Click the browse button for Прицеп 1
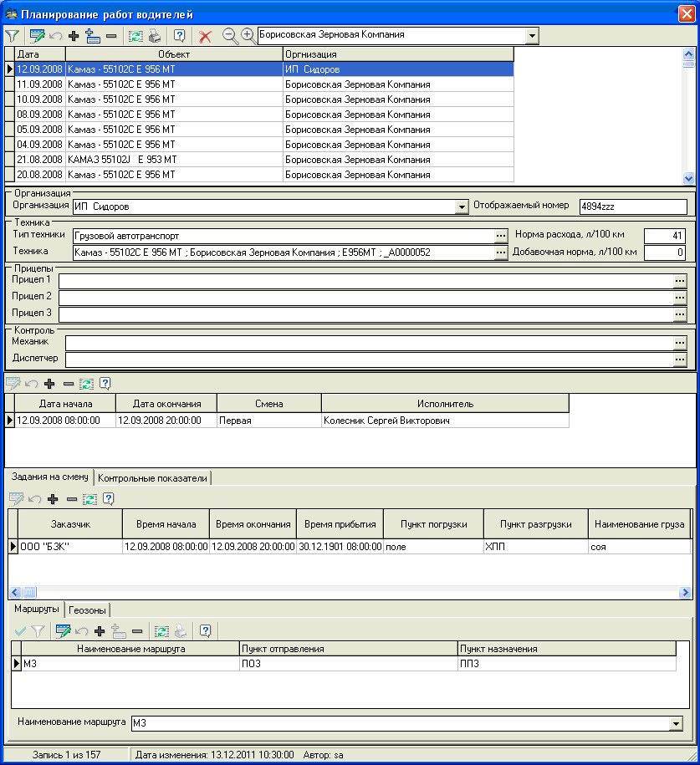 click(680, 282)
